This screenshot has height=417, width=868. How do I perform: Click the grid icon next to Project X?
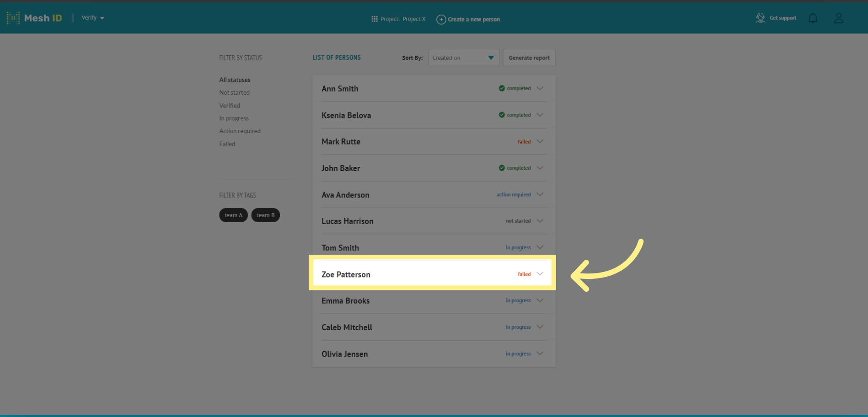tap(374, 19)
